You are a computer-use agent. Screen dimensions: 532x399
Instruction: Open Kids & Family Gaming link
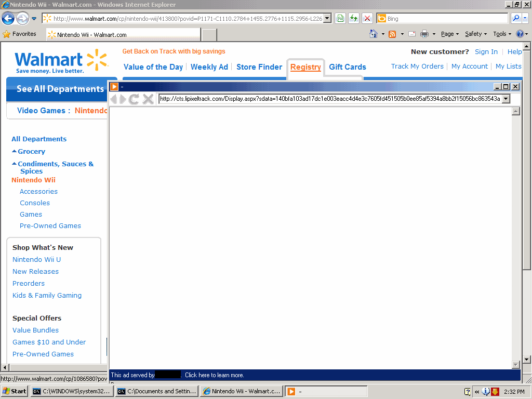point(47,296)
